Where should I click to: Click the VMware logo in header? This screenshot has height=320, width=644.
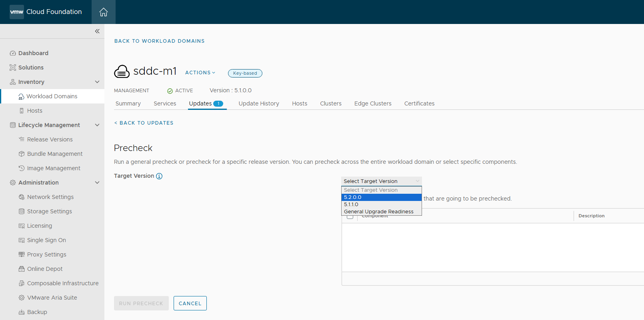(17, 12)
